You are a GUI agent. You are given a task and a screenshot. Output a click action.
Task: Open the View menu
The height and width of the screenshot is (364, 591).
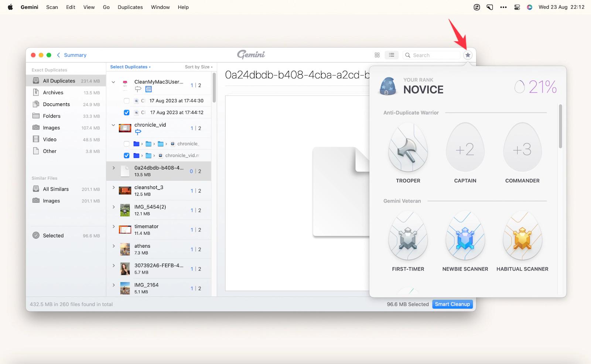89,7
